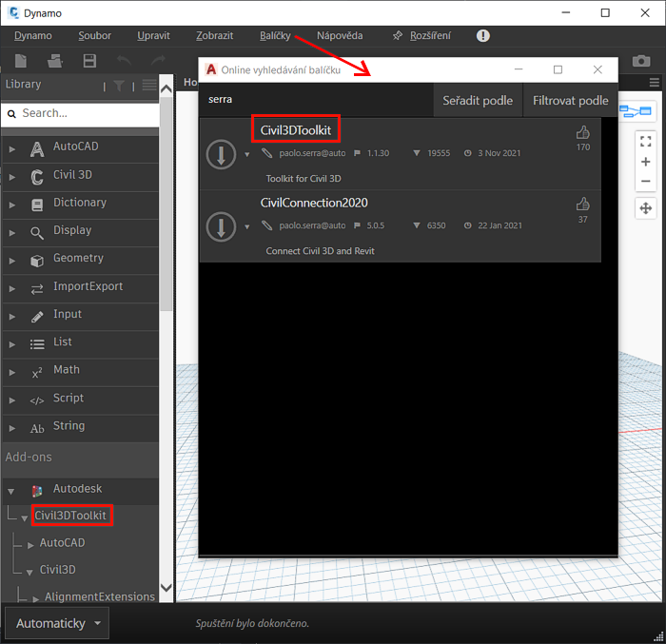Expand the Civil 3D library category

point(11,177)
